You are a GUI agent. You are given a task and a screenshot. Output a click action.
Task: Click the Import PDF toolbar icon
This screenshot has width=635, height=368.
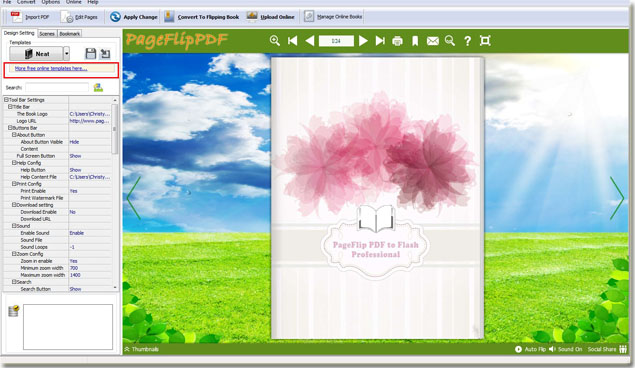(x=16, y=17)
